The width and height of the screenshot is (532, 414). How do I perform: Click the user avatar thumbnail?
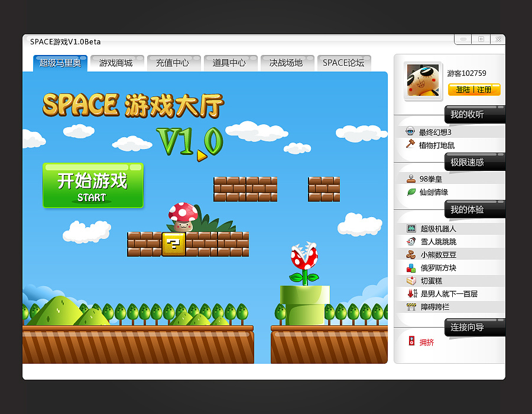tap(423, 80)
